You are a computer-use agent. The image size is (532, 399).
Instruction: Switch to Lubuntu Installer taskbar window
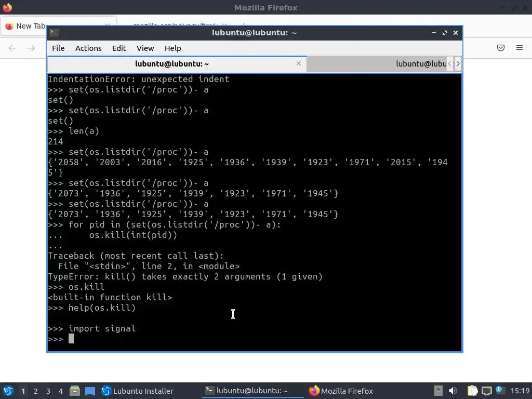pyautogui.click(x=137, y=391)
